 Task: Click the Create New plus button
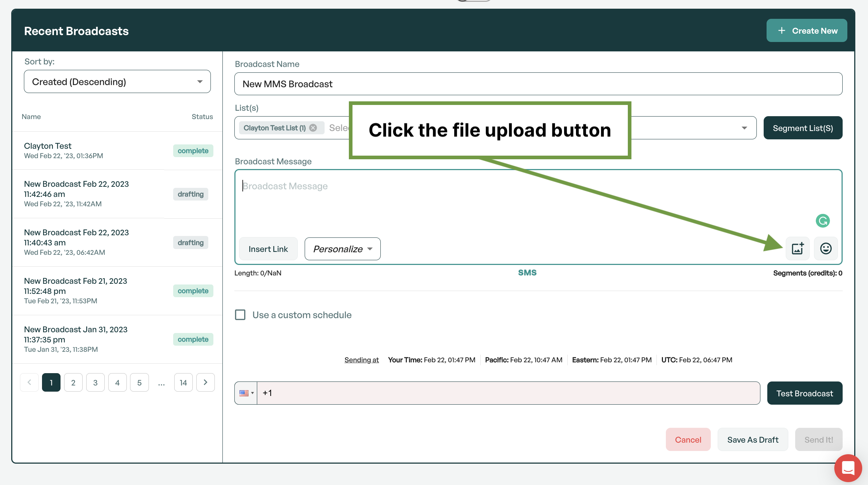tap(806, 31)
